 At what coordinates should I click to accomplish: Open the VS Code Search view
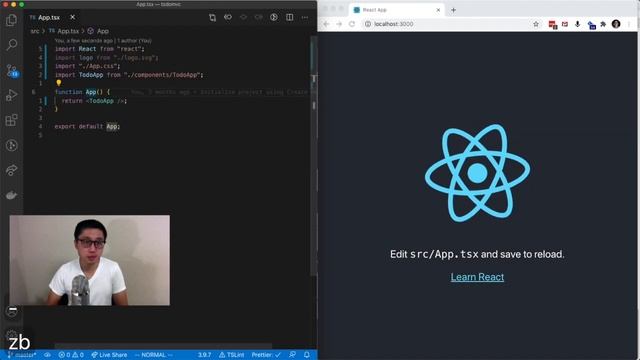click(11, 44)
